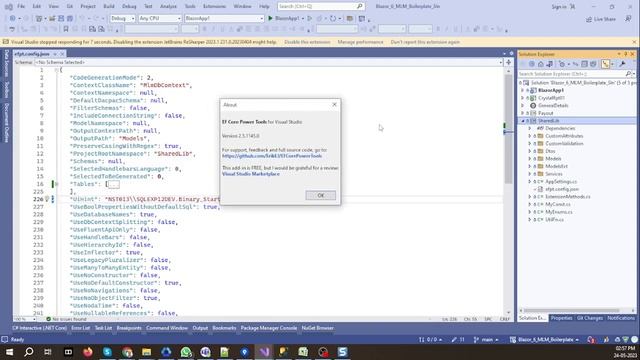Click the Blazor_6_MLM_Boilerplate repository in status bar
640x360 pixels.
coord(544,340)
